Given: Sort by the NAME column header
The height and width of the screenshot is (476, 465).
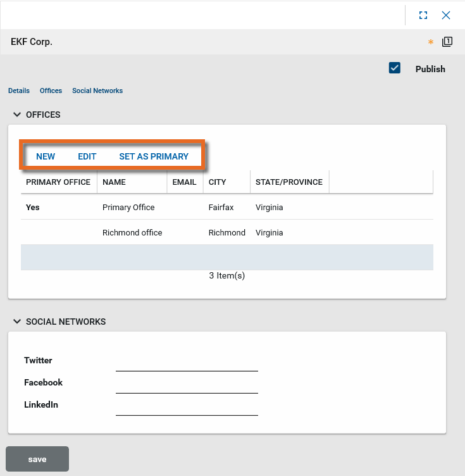Looking at the screenshot, I should tap(115, 182).
